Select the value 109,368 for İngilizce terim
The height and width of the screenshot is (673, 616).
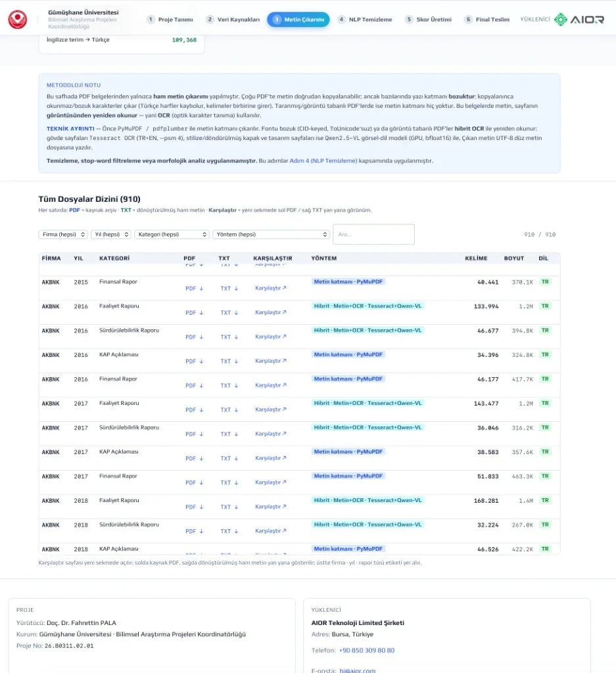(x=184, y=40)
